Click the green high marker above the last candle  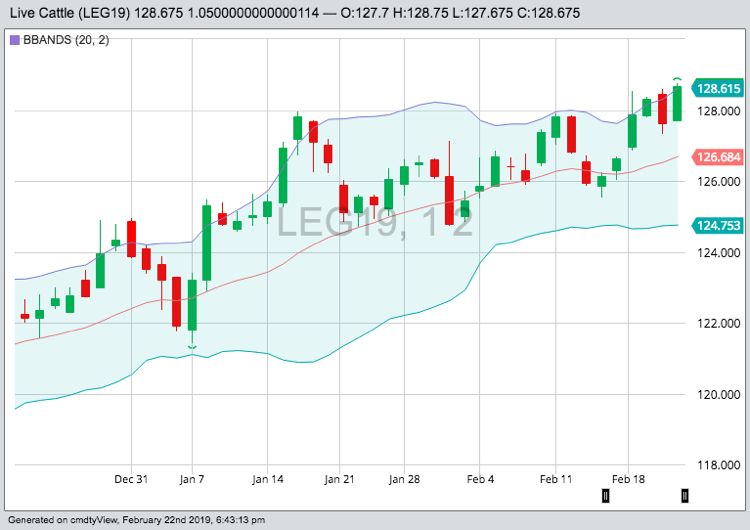pyautogui.click(x=677, y=79)
